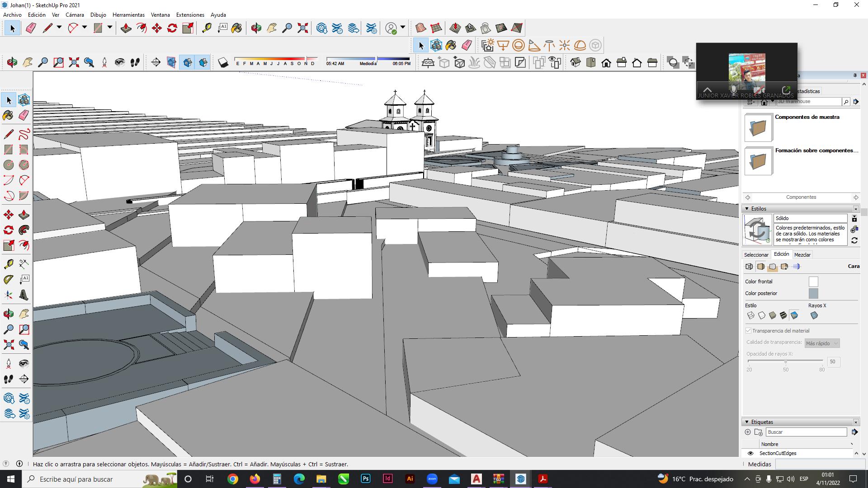Collapse the Estilos panel

tap(747, 209)
